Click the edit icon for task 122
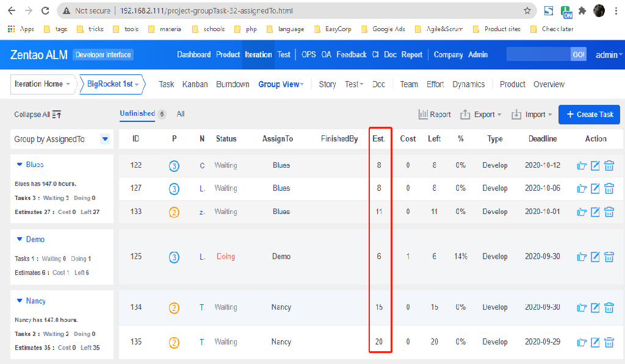This screenshot has height=364, width=625. (595, 165)
